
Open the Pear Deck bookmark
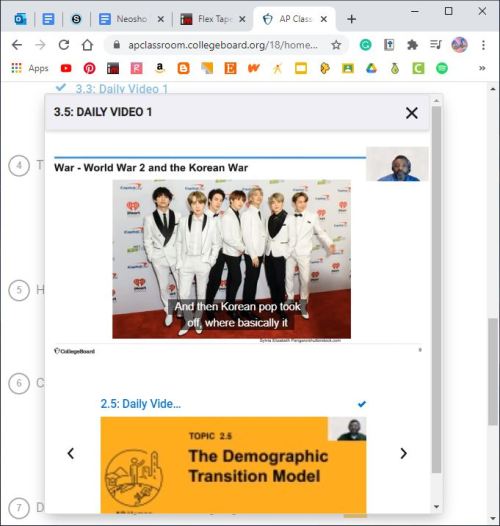click(x=395, y=68)
